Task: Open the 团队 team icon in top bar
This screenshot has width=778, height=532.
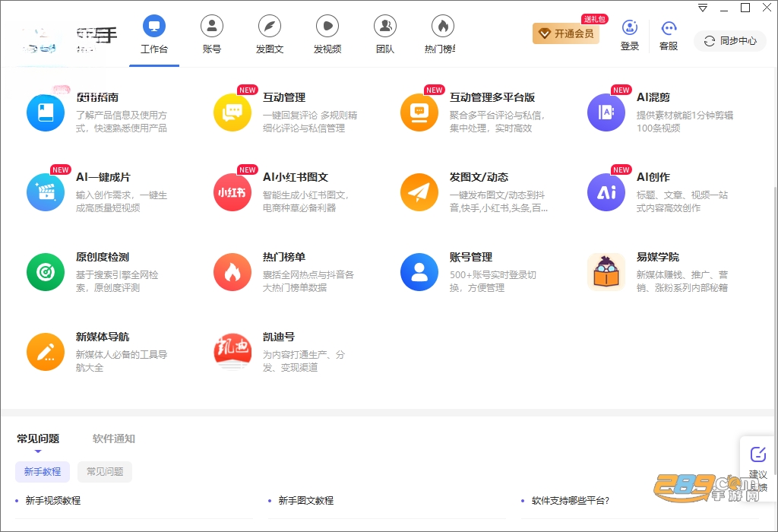Action: tap(385, 26)
